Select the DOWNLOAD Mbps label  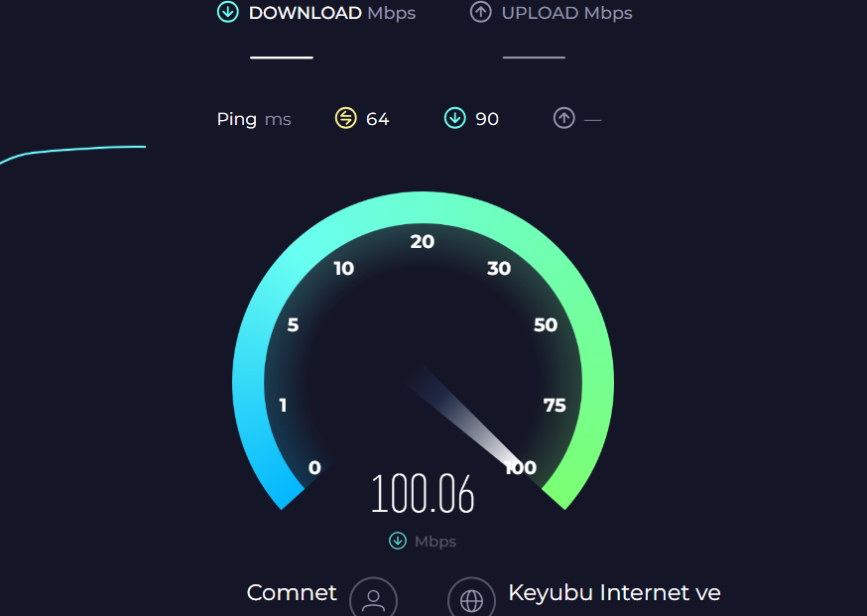pyautogui.click(x=332, y=13)
